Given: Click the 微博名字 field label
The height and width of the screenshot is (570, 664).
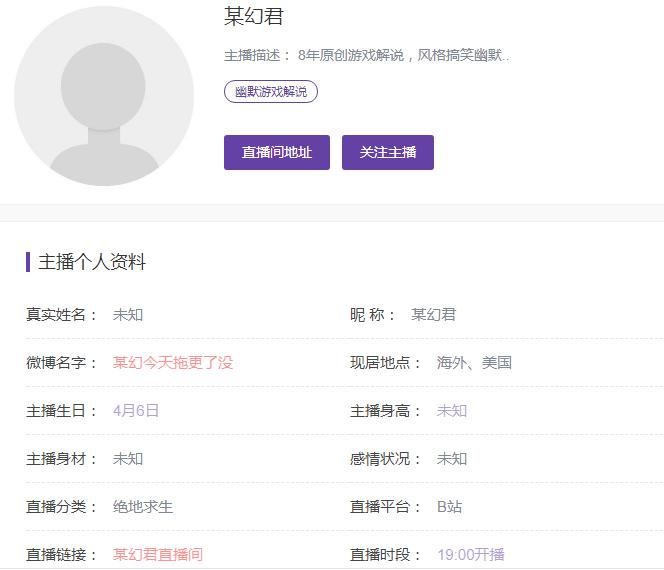Looking at the screenshot, I should tap(61, 363).
